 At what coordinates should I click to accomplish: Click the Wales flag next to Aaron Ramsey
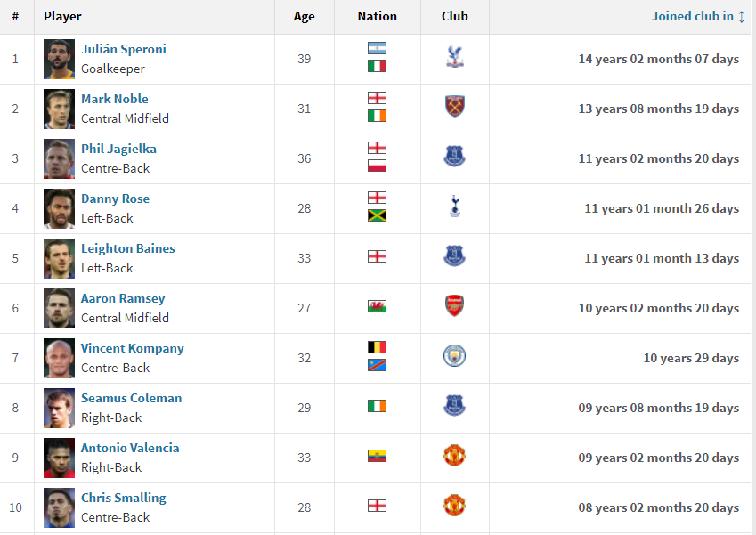(377, 306)
